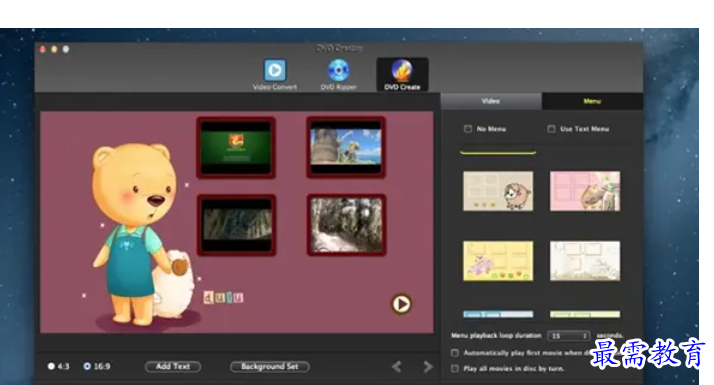Click the colorful menu title text

[x=223, y=298]
